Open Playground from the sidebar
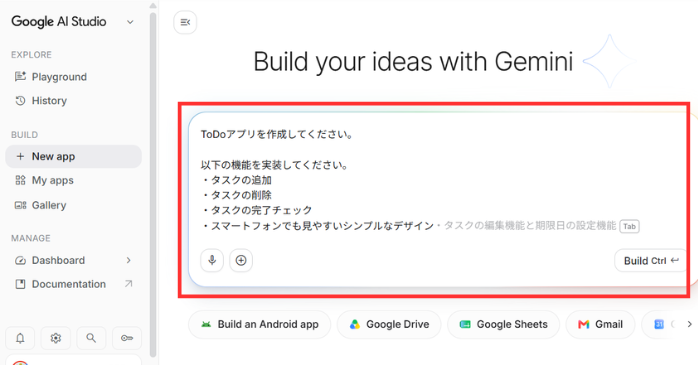The height and width of the screenshot is (365, 698). pyautogui.click(x=73, y=77)
